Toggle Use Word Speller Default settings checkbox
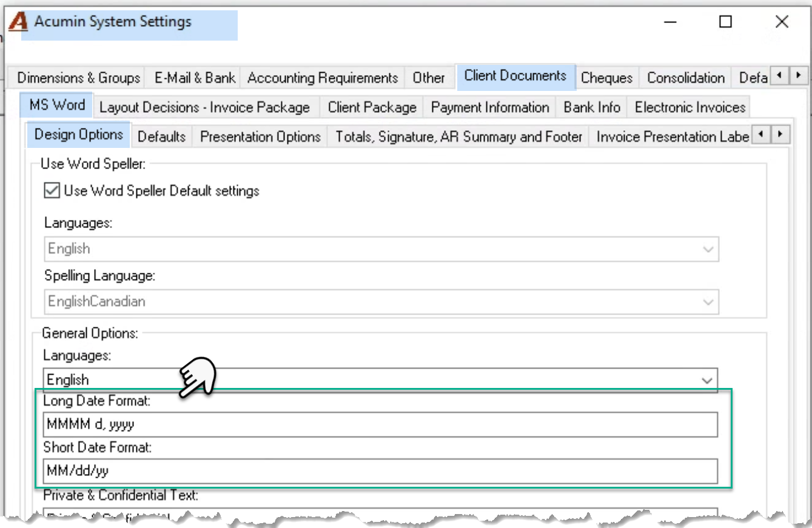The width and height of the screenshot is (812, 528). (53, 190)
